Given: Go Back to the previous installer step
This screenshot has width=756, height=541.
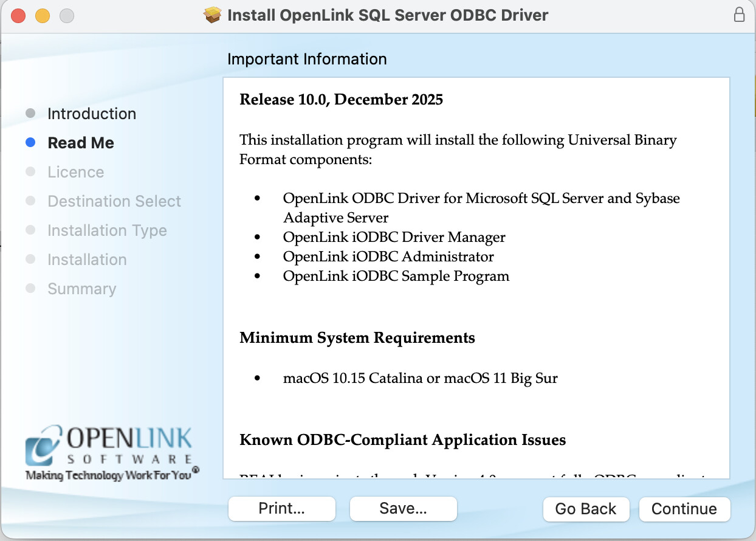Looking at the screenshot, I should tap(586, 509).
